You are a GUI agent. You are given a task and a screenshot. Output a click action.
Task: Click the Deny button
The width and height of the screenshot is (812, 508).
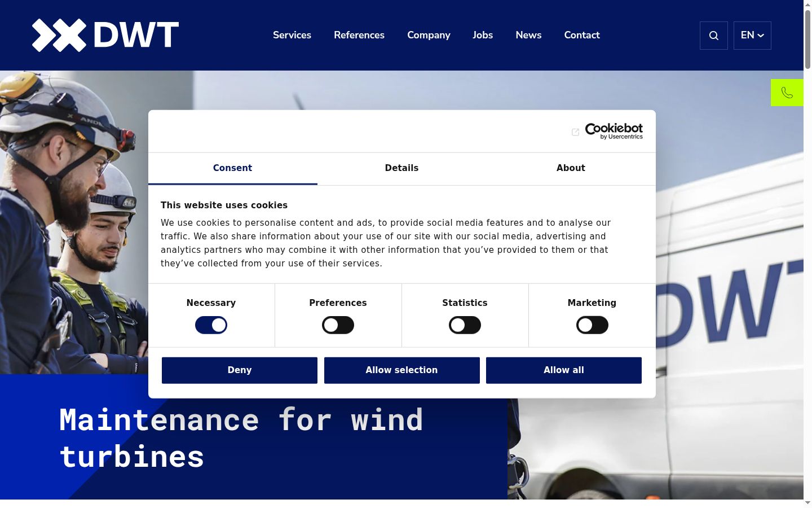240,370
